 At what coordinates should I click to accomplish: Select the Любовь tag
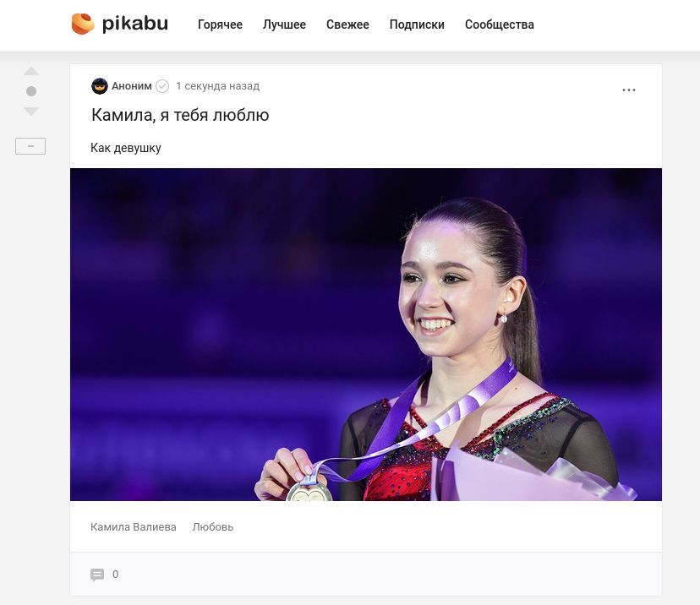pyautogui.click(x=213, y=527)
